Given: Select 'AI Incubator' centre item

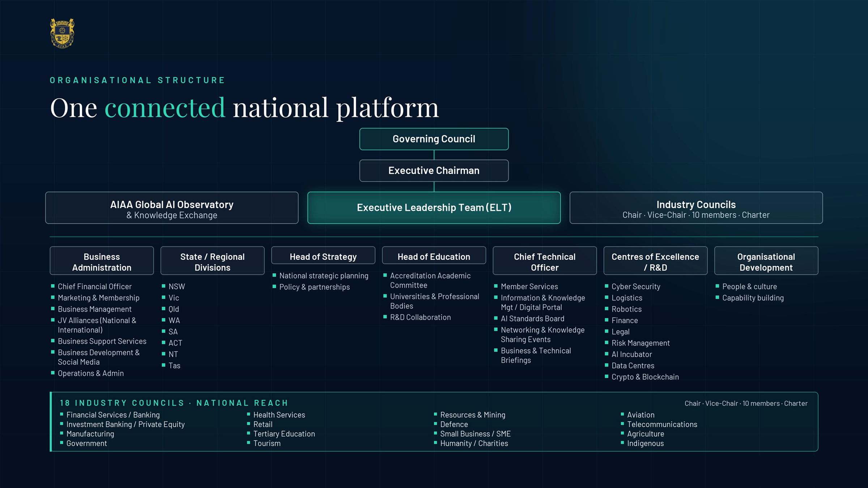Looking at the screenshot, I should point(632,354).
